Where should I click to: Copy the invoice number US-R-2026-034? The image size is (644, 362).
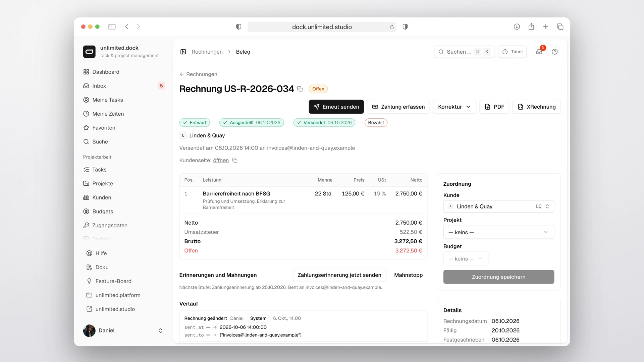coord(300,89)
